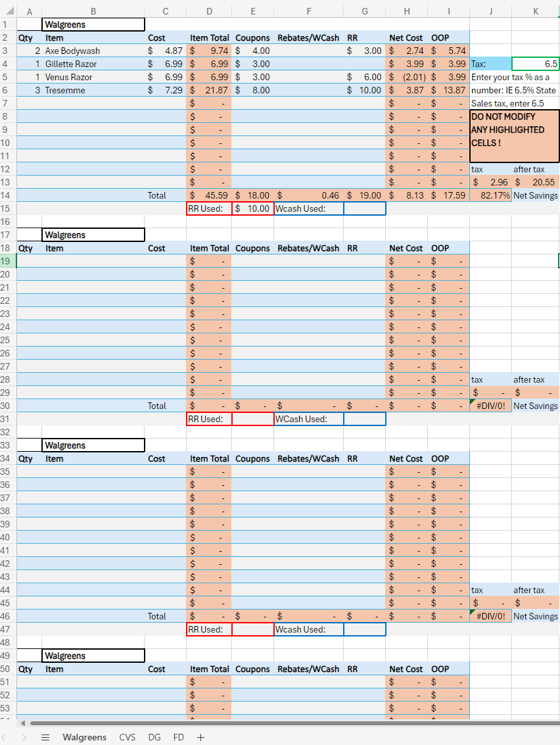Screen dimensions: 560x745
Task: Click the empty Wcash Used box in row 15
Action: tap(365, 208)
